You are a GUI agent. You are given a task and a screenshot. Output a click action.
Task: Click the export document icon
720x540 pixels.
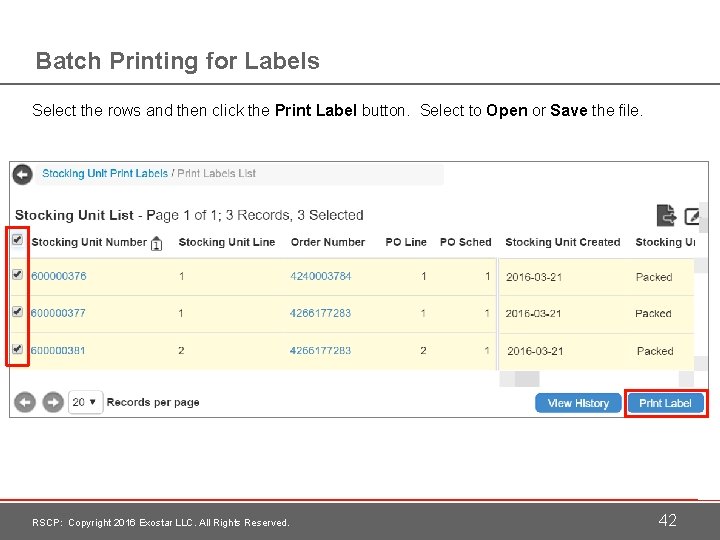pyautogui.click(x=666, y=215)
